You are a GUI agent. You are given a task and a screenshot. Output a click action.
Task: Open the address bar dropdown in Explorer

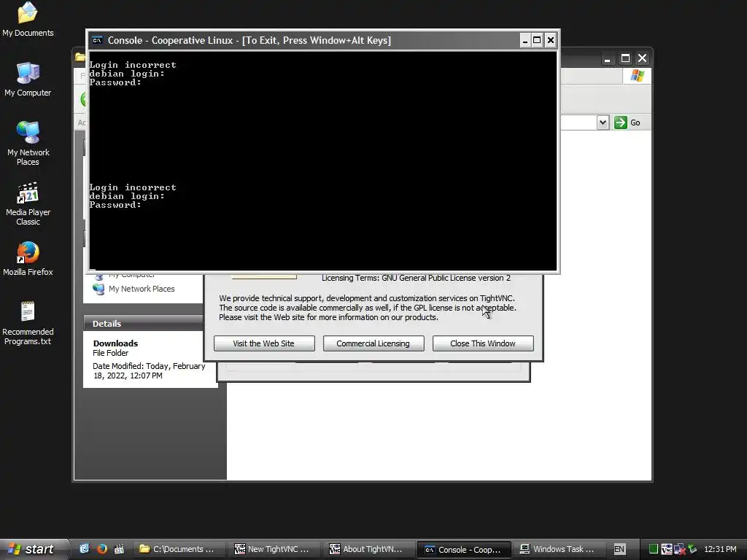click(x=603, y=122)
